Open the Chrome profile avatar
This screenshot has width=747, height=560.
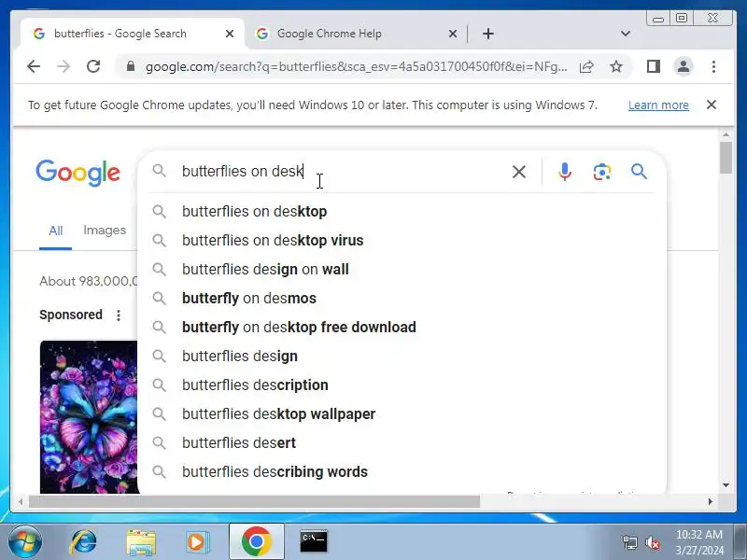(684, 66)
